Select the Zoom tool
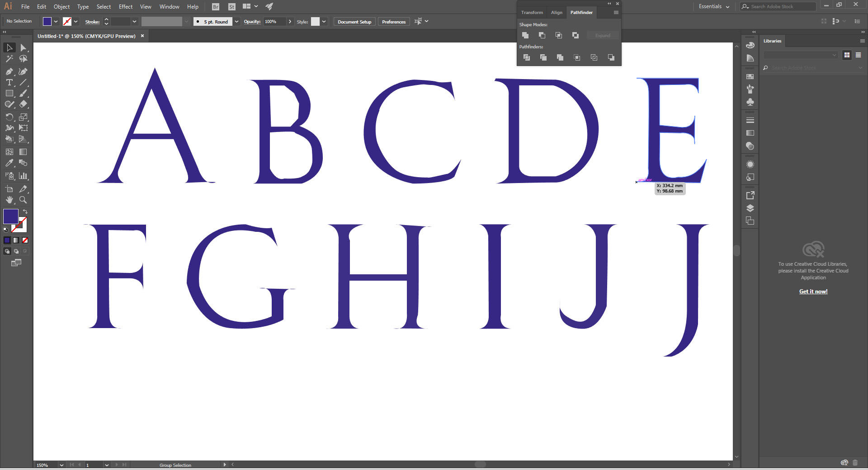 click(x=23, y=200)
